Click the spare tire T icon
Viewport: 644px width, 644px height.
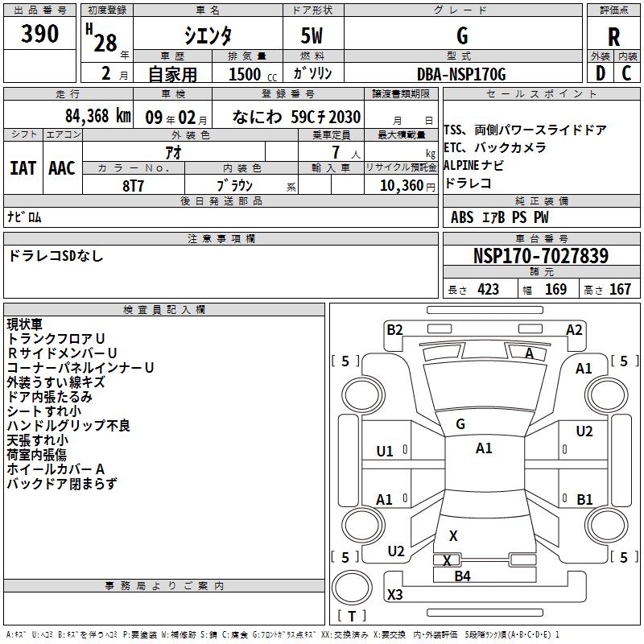click(352, 588)
